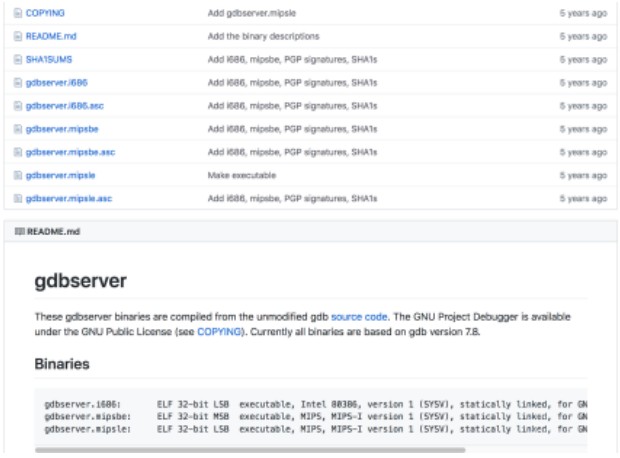Click the file icon beside gdbserver.mipsbe
Viewport: 620px width, 458px height.
pos(17,128)
